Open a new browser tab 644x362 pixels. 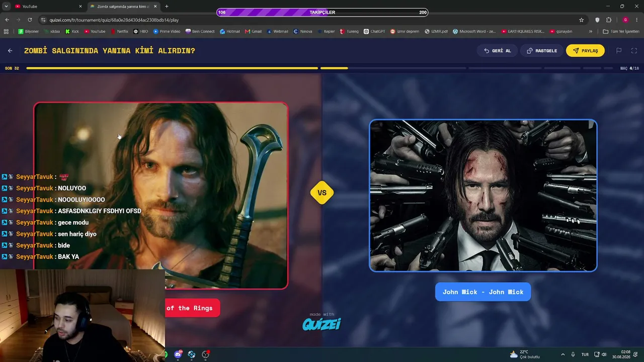(167, 7)
